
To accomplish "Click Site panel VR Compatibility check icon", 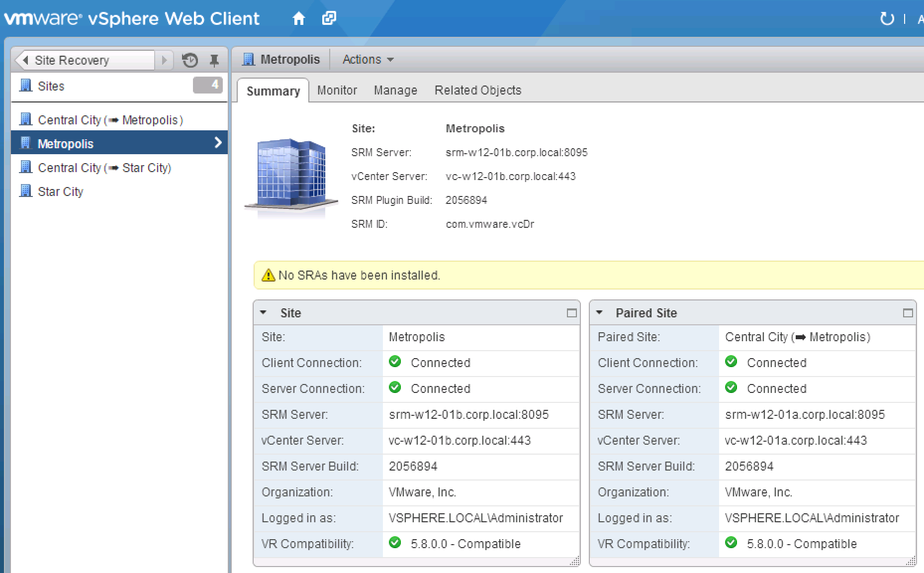I will (x=395, y=543).
